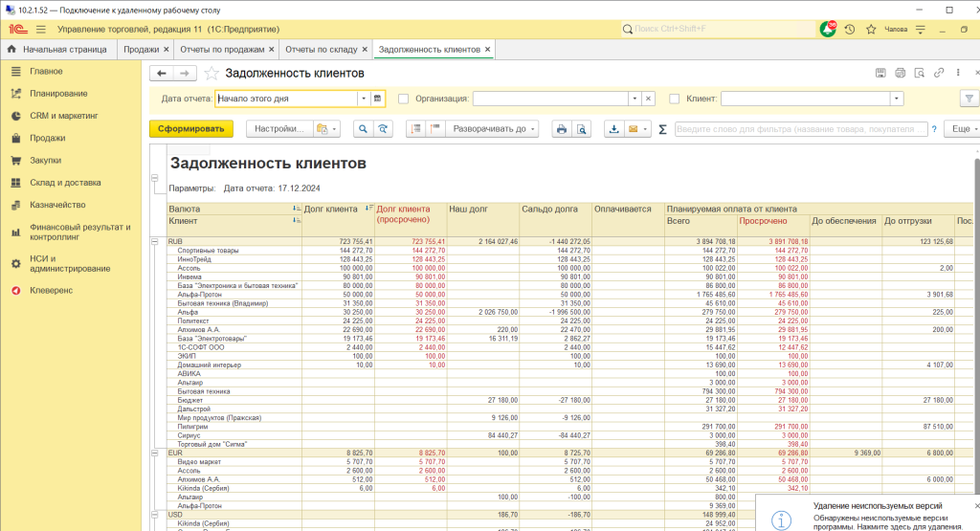Click the filter funnel icon
Screen dimensions: 980x531
coord(969,98)
